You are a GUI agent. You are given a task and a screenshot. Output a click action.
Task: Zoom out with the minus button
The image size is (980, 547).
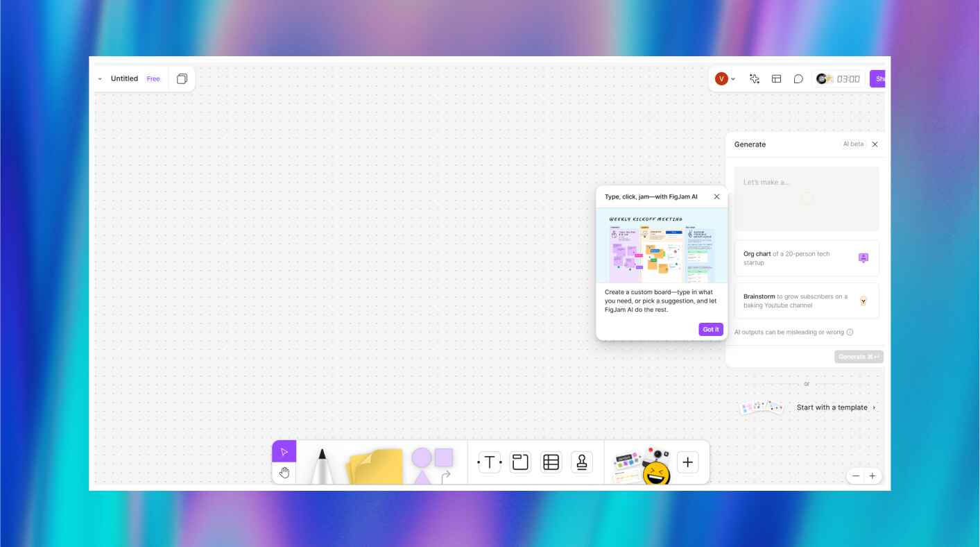pos(855,476)
